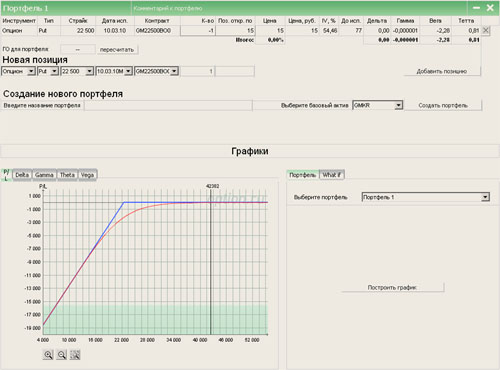500x370 pixels.
Task: Click the 42382 price marker label
Action: 212,186
